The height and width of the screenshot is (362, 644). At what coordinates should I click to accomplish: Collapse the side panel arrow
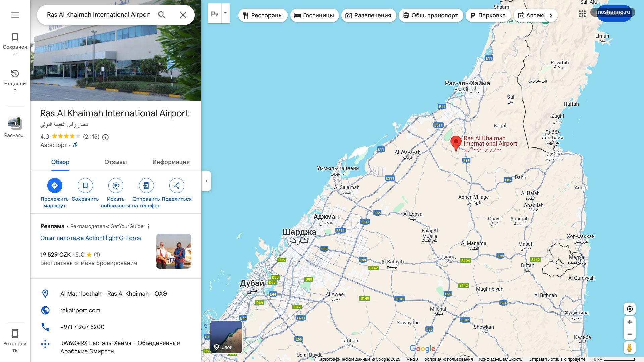tap(206, 181)
